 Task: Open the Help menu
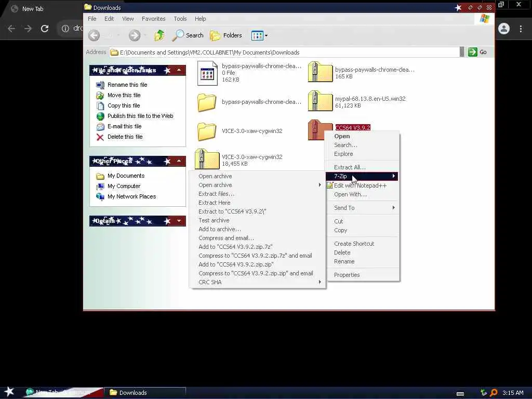click(200, 19)
